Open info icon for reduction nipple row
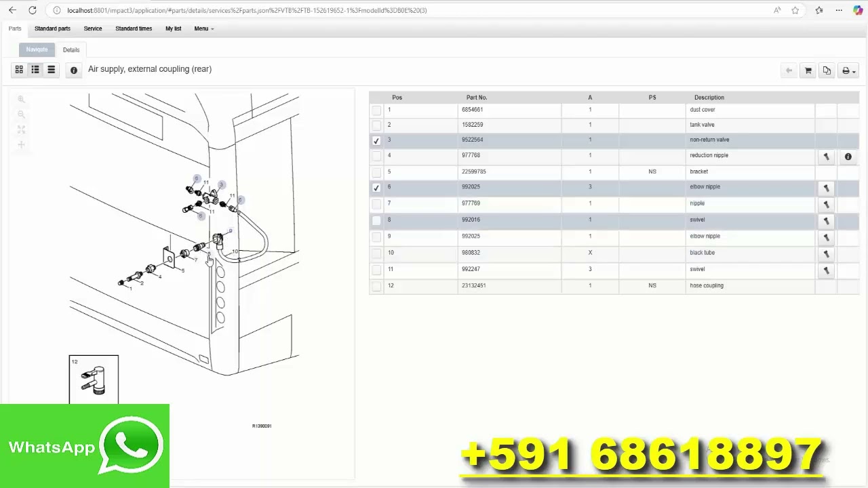 pyautogui.click(x=848, y=157)
